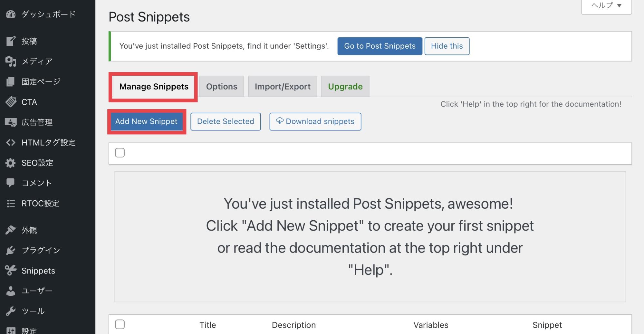Tick the select-all checkbox above the notice
Image resolution: width=644 pixels, height=334 pixels.
pyautogui.click(x=120, y=153)
